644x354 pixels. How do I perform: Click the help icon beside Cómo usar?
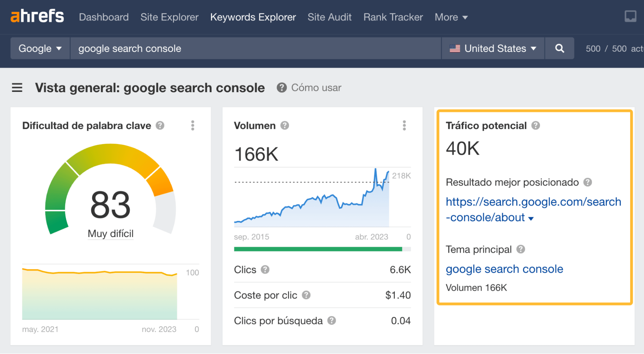(x=282, y=88)
